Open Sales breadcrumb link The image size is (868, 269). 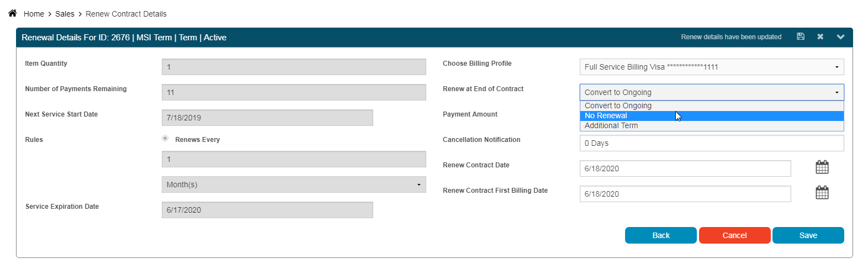tap(65, 14)
